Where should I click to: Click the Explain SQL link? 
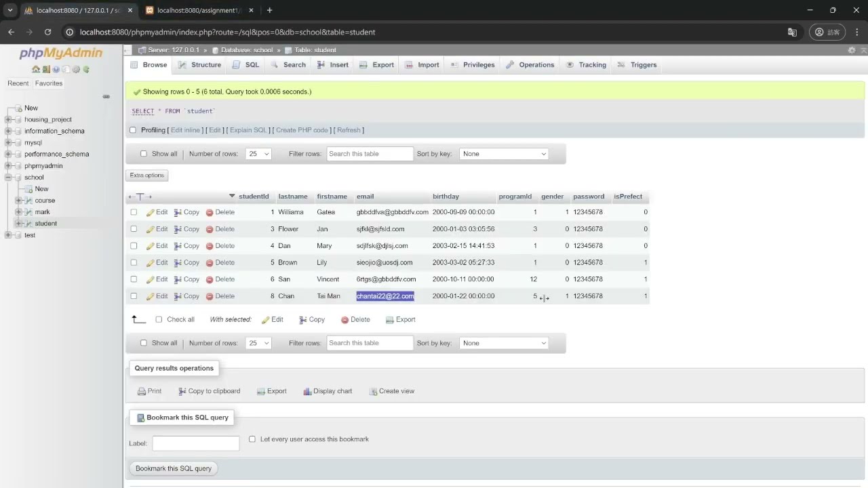(x=248, y=130)
